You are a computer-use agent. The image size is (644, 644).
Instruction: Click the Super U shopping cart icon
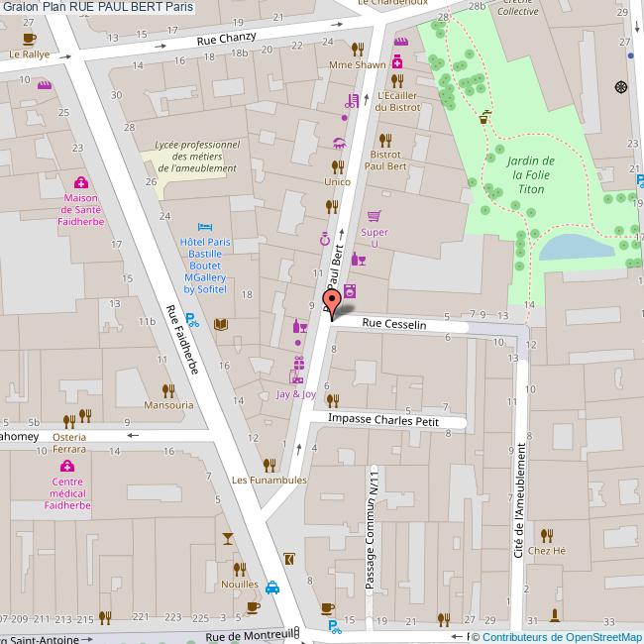(x=375, y=216)
